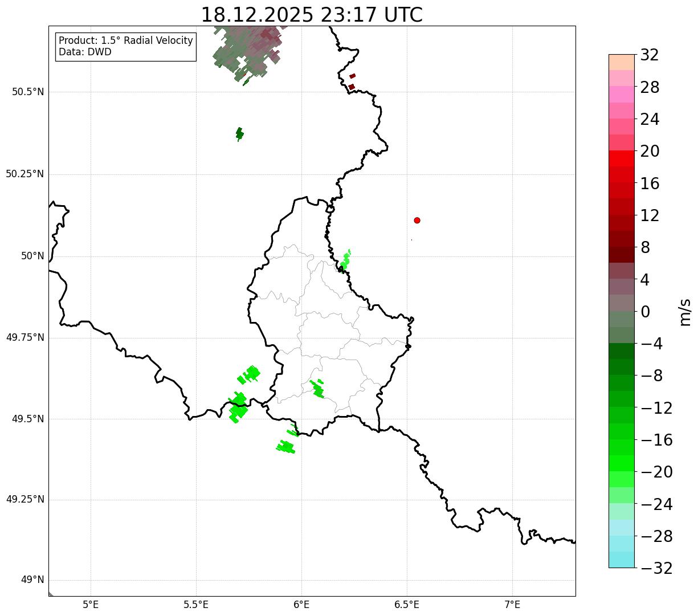Image resolution: width=698 pixels, height=616 pixels.
Task: Click the −24 colorbar tick label
Action: click(656, 504)
